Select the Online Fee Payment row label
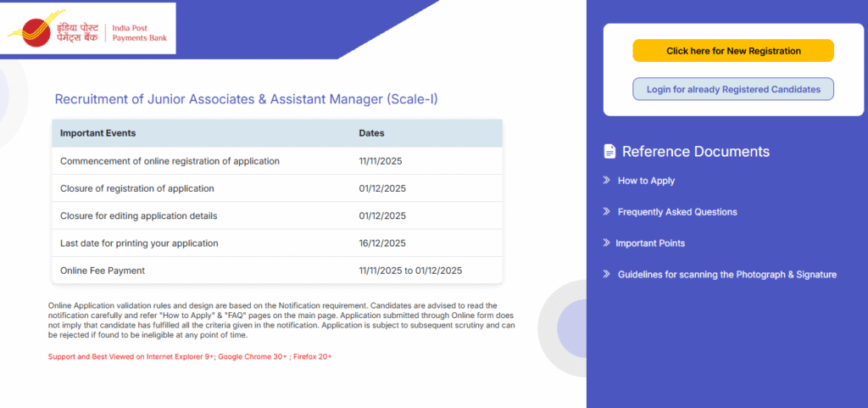The image size is (868, 408). click(x=103, y=271)
